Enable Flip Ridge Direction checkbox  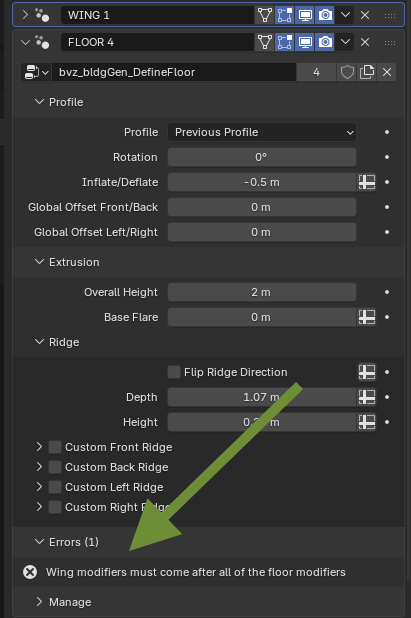point(174,372)
